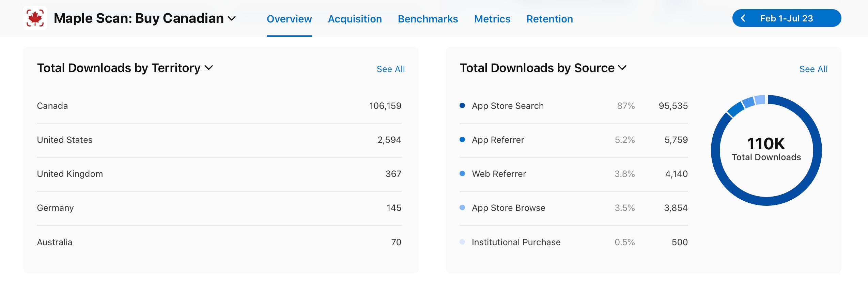Screen dimensions: 868x285
Task: Click the App Referrer legend dot
Action: pyautogui.click(x=462, y=139)
